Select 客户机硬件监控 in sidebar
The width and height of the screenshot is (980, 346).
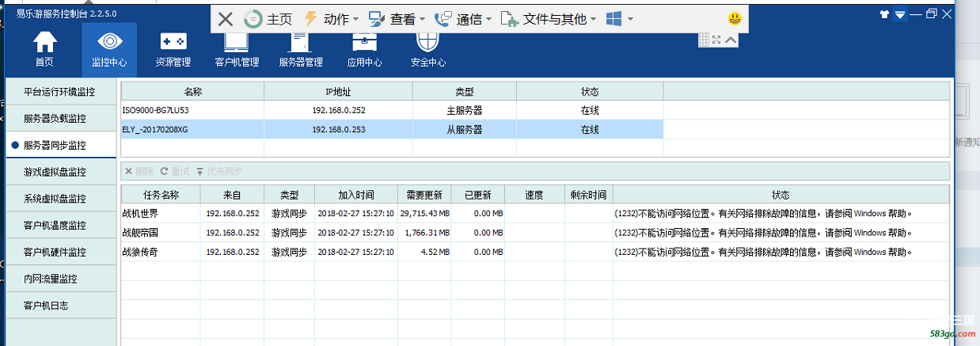pyautogui.click(x=59, y=252)
